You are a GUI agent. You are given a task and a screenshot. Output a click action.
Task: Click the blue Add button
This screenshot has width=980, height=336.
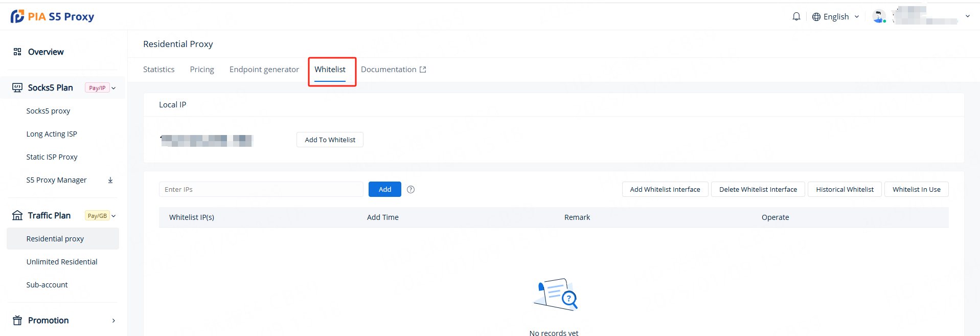click(384, 189)
